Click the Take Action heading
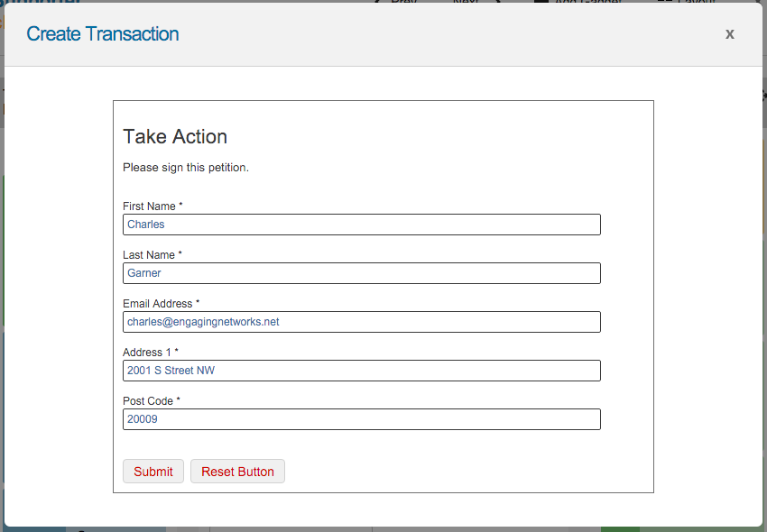 point(175,137)
